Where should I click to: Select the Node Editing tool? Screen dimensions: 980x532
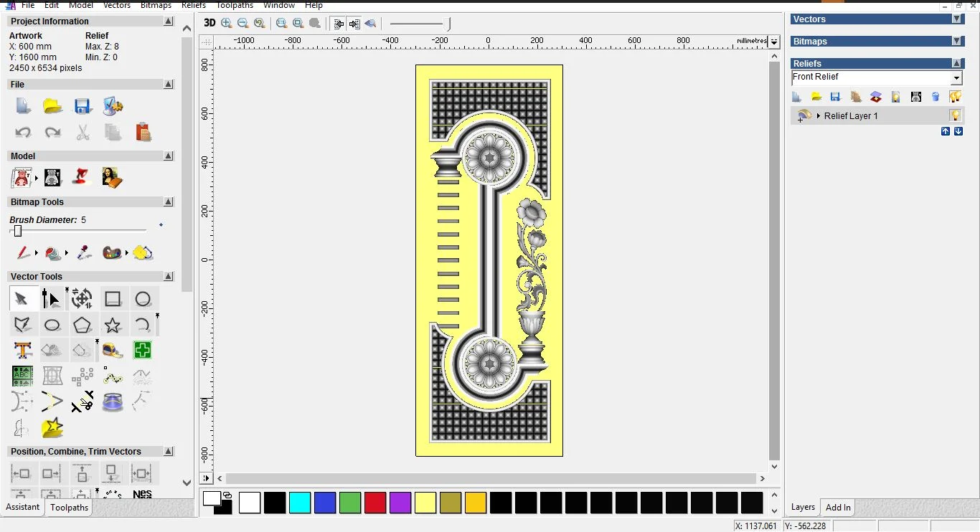pyautogui.click(x=51, y=299)
